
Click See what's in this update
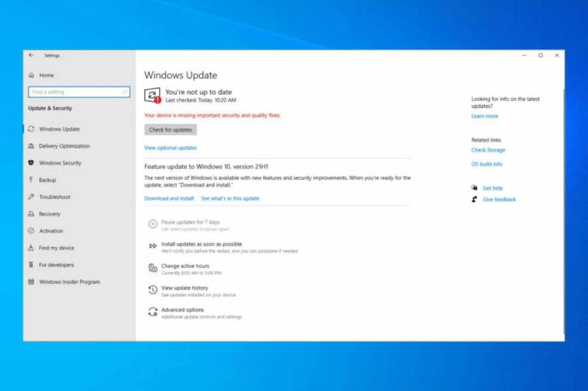click(x=230, y=198)
